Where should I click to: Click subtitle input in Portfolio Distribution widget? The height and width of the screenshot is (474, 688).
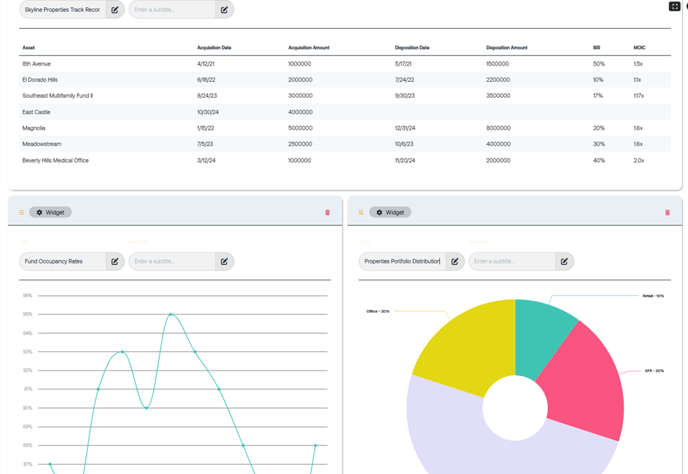(x=512, y=262)
